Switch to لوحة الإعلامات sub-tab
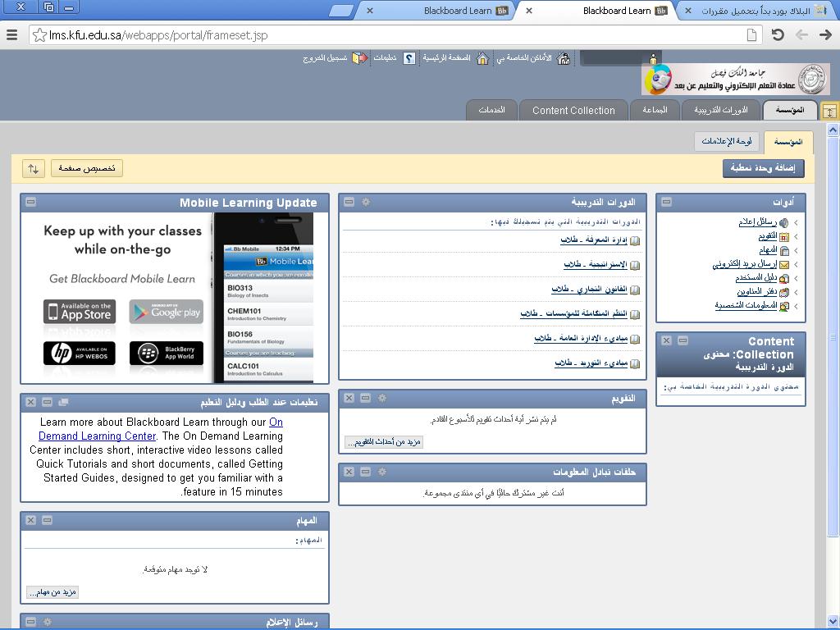Screen dimensions: 840x630 pyautogui.click(x=727, y=141)
